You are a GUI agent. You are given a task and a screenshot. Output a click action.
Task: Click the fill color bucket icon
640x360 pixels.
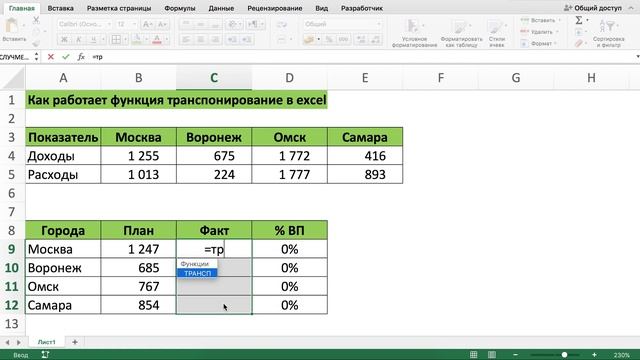click(x=137, y=40)
